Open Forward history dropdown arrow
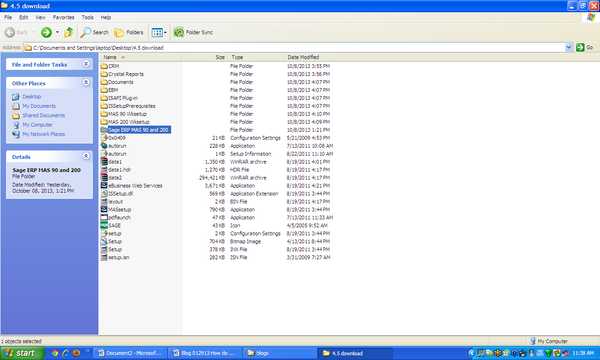Screen dimensions: 600x360 tap(57, 33)
